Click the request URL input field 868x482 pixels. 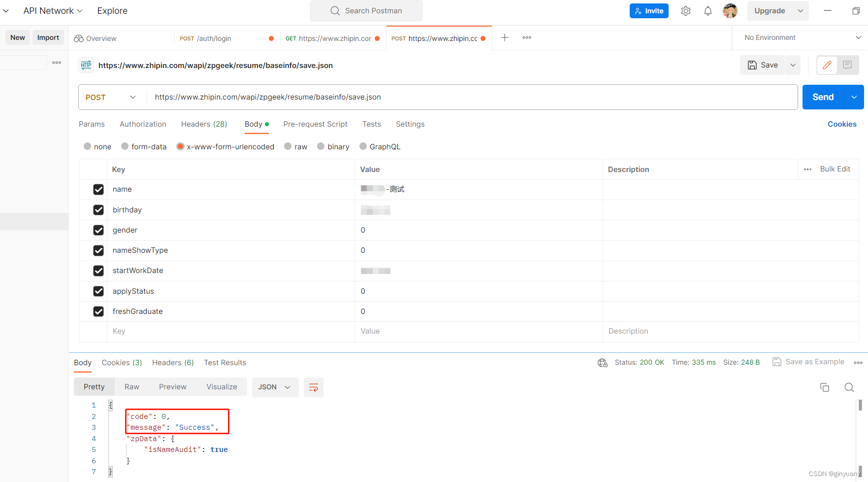tap(472, 97)
